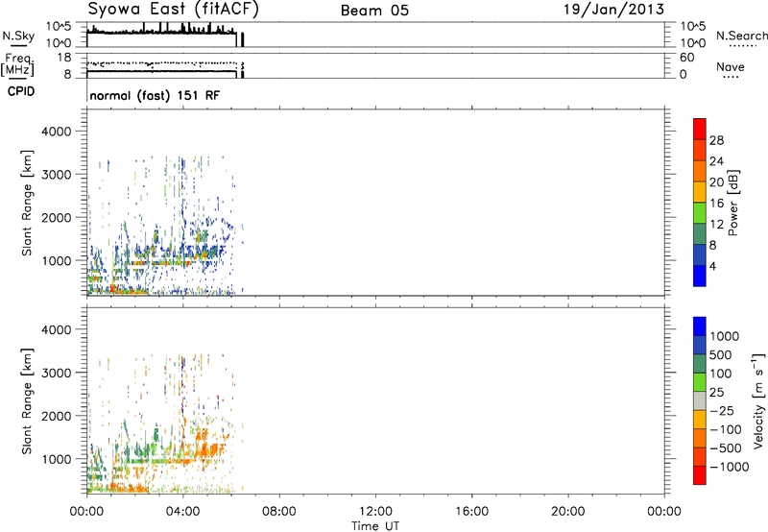Click the '28' power scale value
Image resolution: width=768 pixels, height=532 pixels.
(x=716, y=140)
